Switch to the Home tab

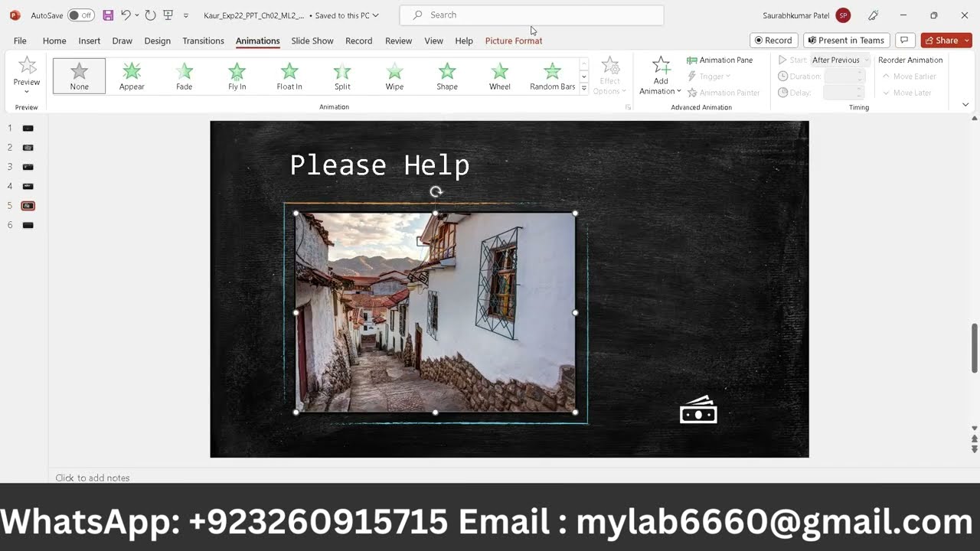(x=54, y=41)
